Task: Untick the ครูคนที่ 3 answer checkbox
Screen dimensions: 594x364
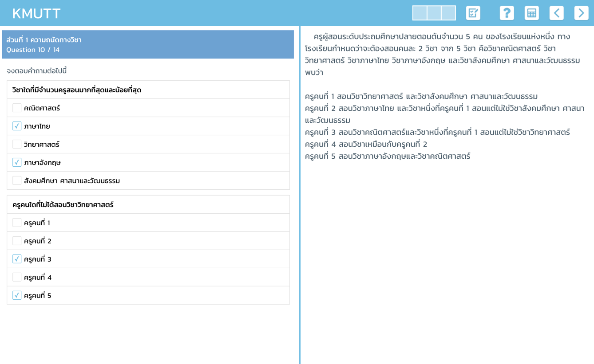Action: coord(17,259)
